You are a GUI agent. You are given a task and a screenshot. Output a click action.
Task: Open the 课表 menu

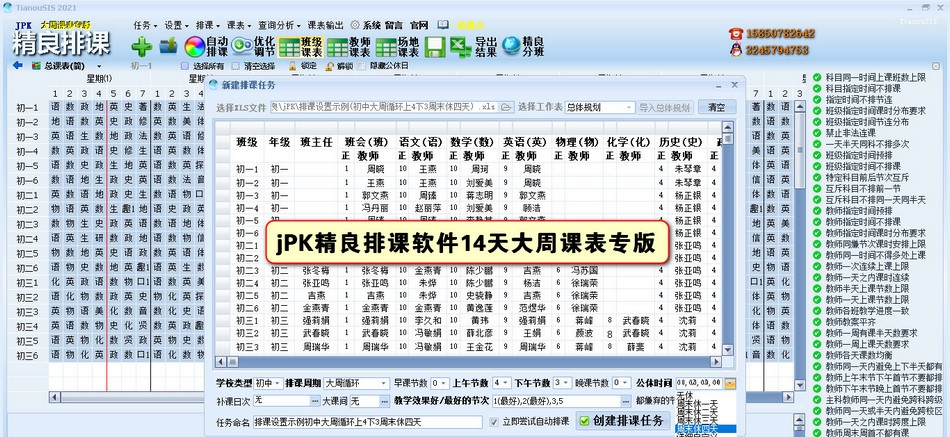click(239, 25)
